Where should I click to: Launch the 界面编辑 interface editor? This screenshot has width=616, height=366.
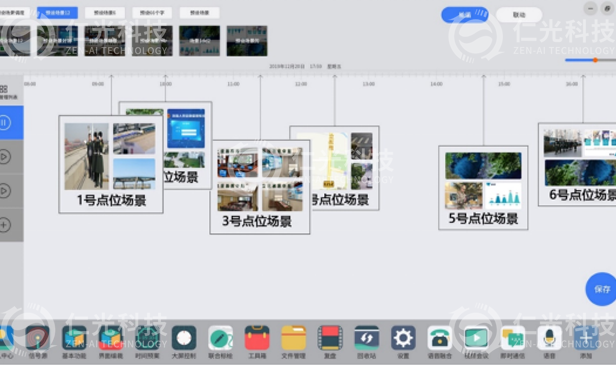click(x=111, y=338)
